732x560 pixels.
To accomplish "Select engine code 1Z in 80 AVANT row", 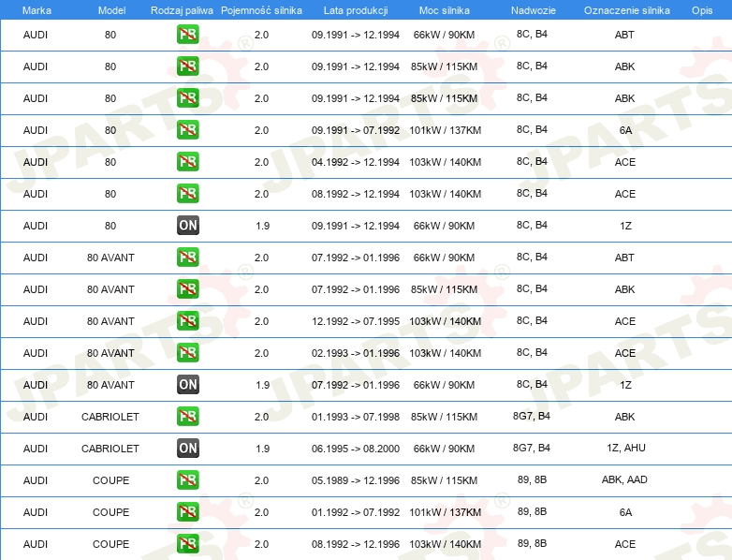I will click(625, 385).
